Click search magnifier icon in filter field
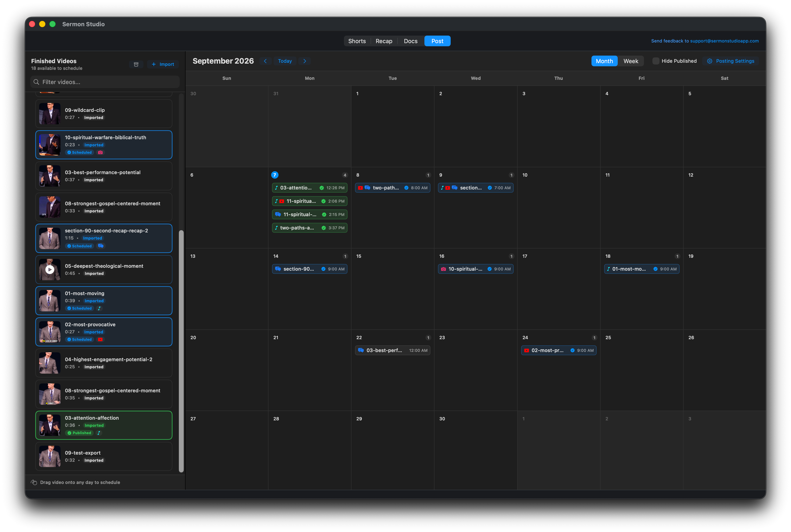Screen dimensions: 791x532 [36, 82]
